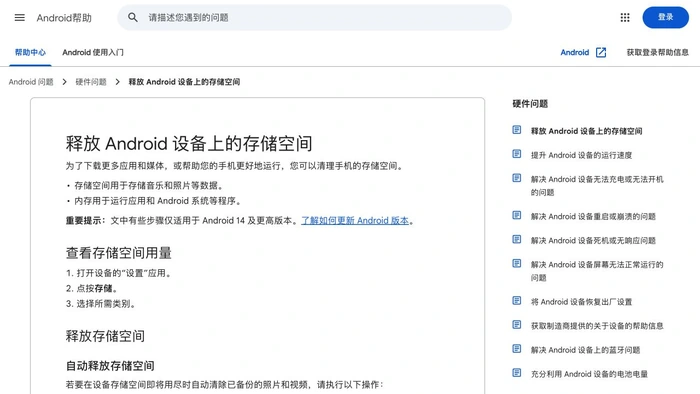Click the main article title heading
Image resolution: width=700 pixels, height=394 pixels.
[189, 144]
